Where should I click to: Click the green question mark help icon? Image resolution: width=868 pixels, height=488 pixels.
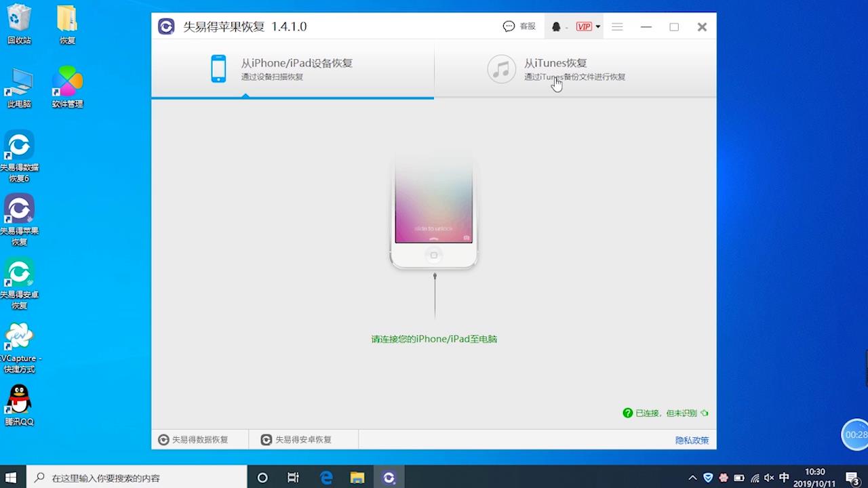[628, 413]
